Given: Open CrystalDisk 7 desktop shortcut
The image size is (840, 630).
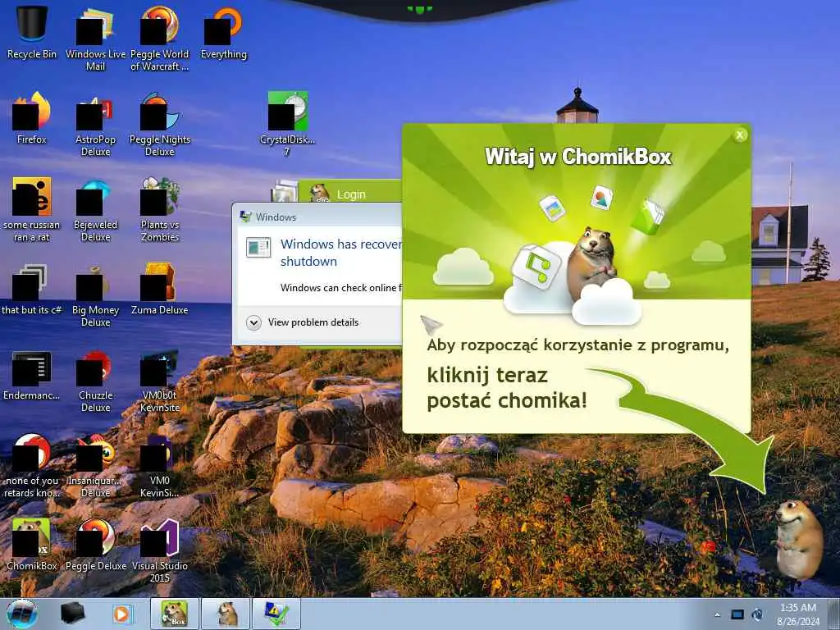Looking at the screenshot, I should tap(288, 123).
